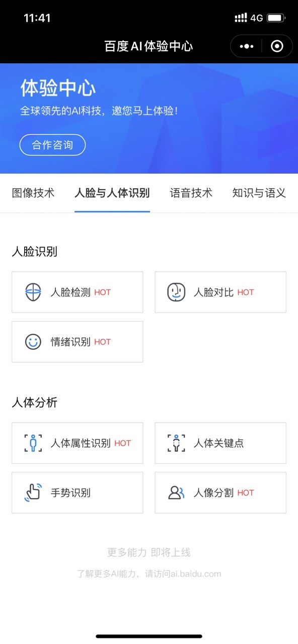Switch to 知识与语义 tab
This screenshot has width=298, height=644.
click(259, 193)
